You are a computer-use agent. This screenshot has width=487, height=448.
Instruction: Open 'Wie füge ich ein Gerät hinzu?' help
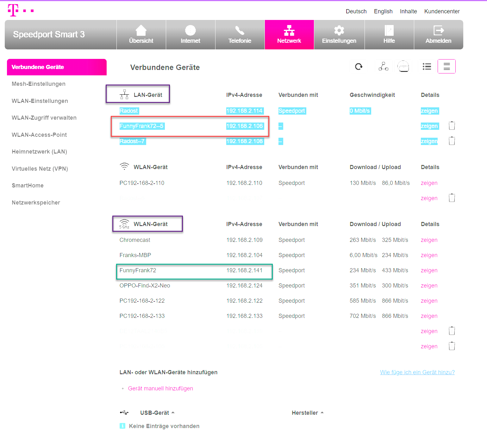click(417, 372)
